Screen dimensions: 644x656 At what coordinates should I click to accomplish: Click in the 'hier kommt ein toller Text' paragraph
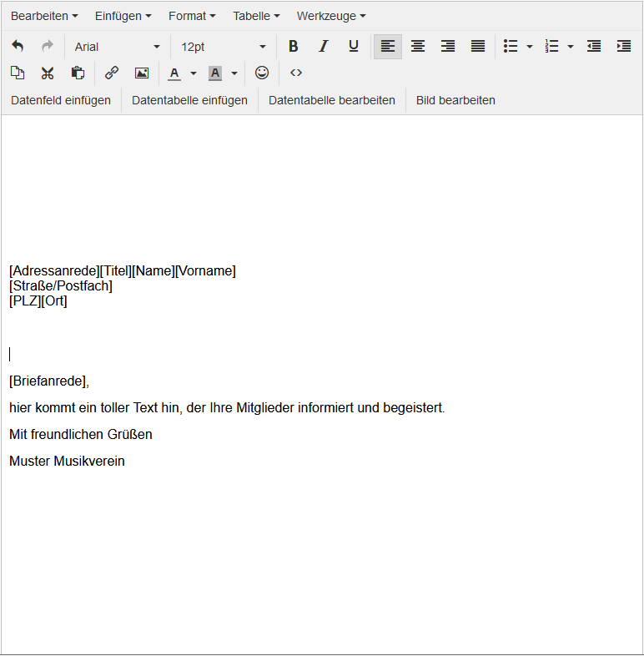click(x=227, y=407)
